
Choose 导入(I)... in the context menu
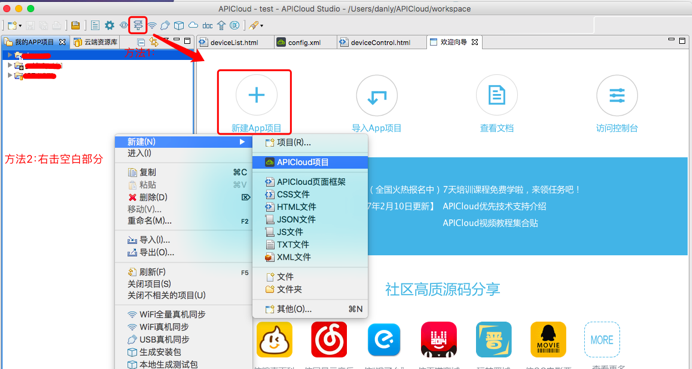[184, 240]
